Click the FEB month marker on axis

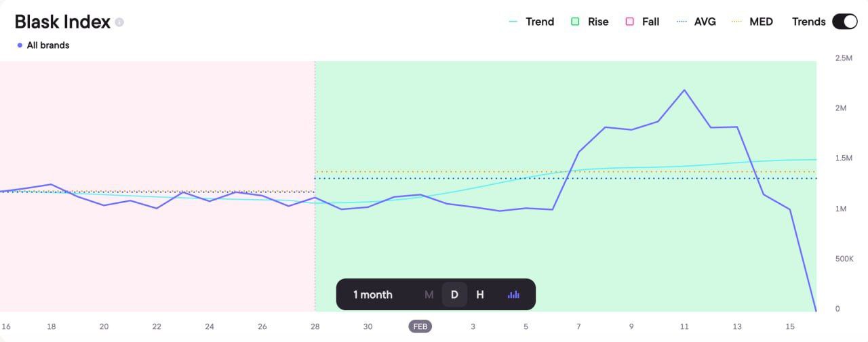pyautogui.click(x=420, y=326)
